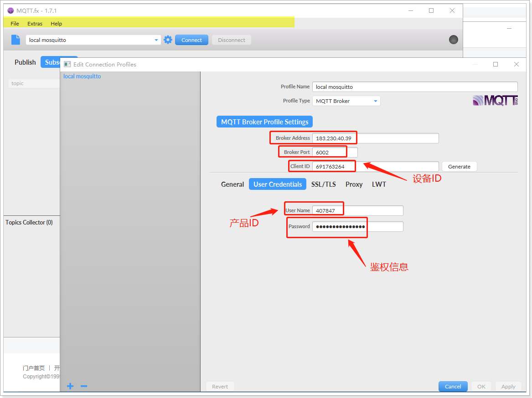
Task: Click the Cancel button
Action: (453, 387)
